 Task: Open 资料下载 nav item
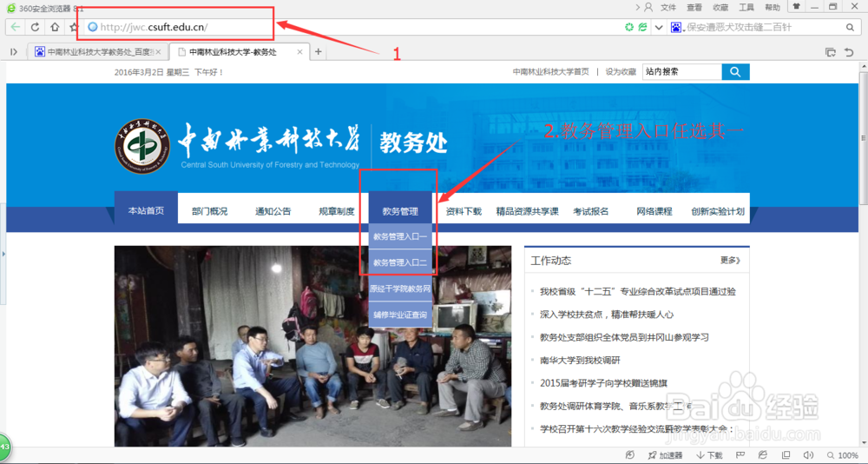pos(464,211)
